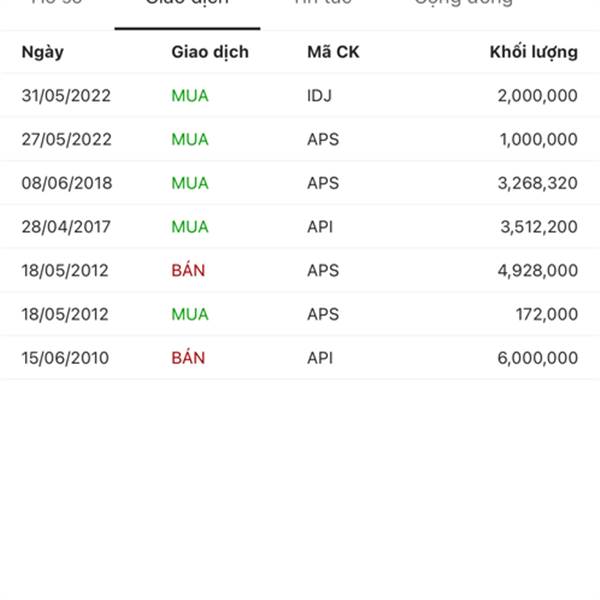Switch to the partially visible Hồ sơ tab

(57, 2)
